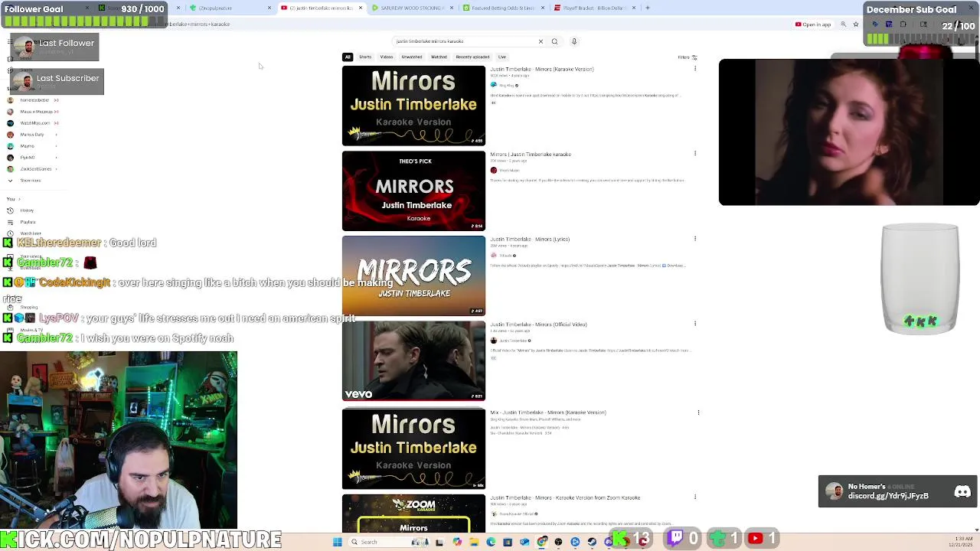The height and width of the screenshot is (551, 980).
Task: Open the search Filters option
Action: click(x=688, y=57)
